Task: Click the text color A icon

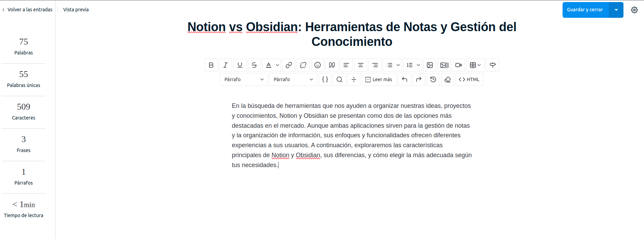Action: tap(269, 65)
